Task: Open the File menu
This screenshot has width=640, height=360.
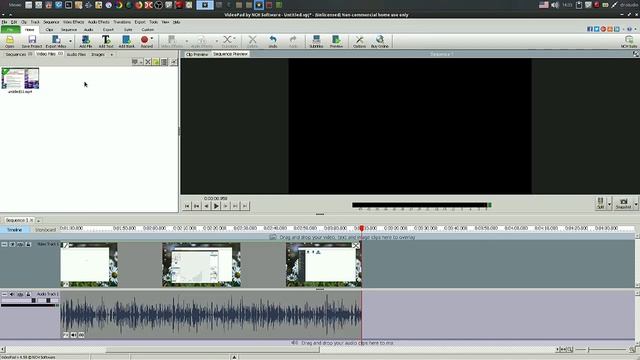Action: 4,22
